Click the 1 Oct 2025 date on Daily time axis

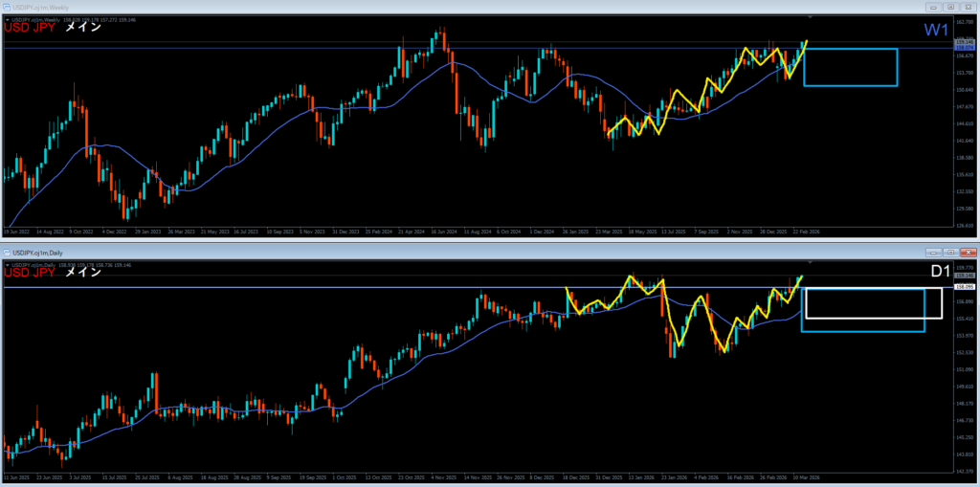pos(344,477)
